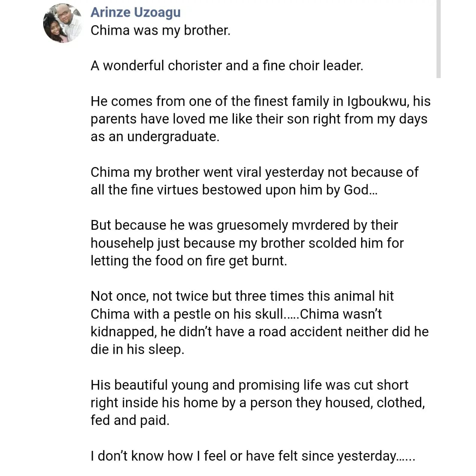
Task: Click the word "househelp" in the post
Action: click(122, 243)
